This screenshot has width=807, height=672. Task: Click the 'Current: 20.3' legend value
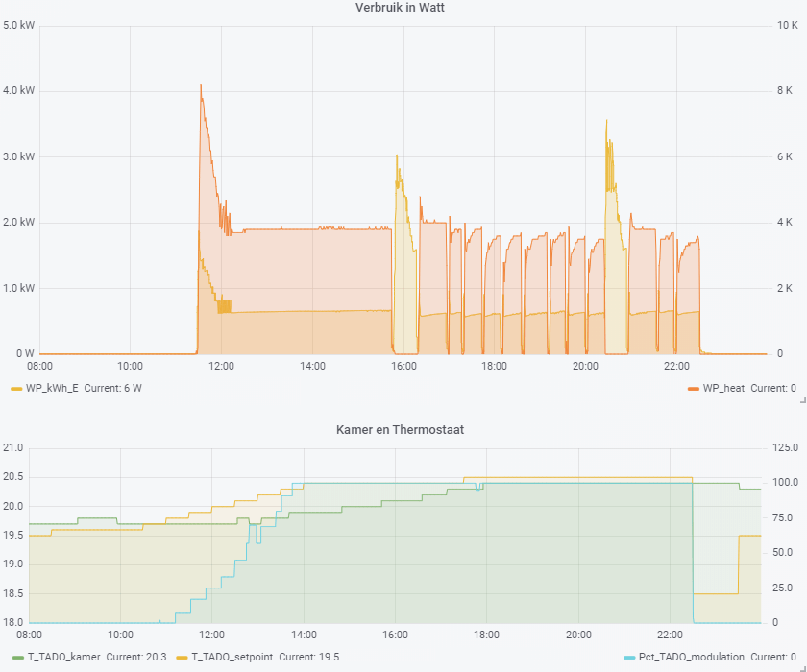click(136, 657)
